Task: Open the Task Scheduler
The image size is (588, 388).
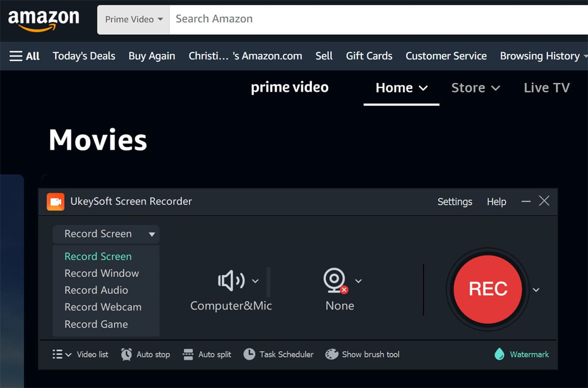Action: coord(286,354)
